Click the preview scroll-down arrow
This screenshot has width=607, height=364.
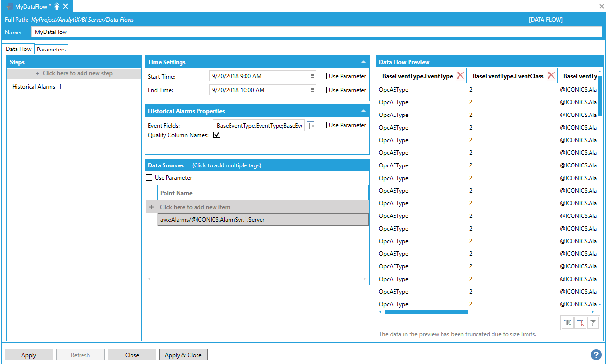600,304
